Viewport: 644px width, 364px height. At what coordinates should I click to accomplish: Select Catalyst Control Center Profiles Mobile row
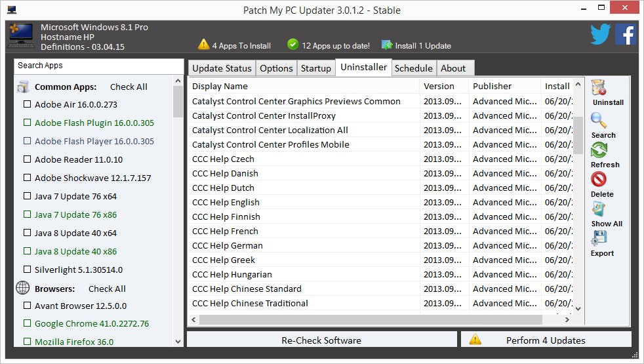381,144
